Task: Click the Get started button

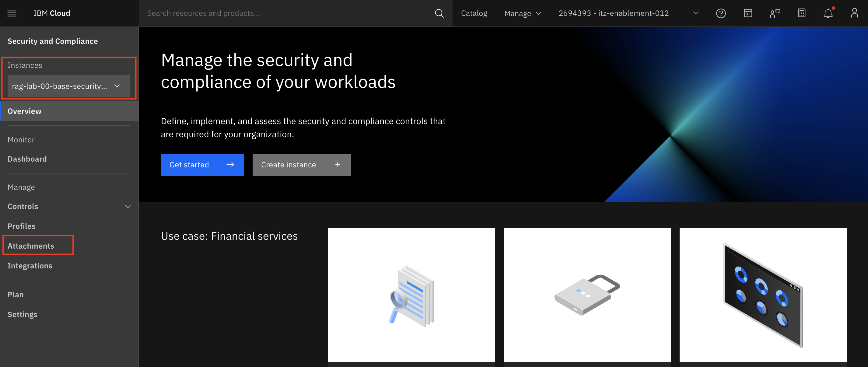Action: 202,165
